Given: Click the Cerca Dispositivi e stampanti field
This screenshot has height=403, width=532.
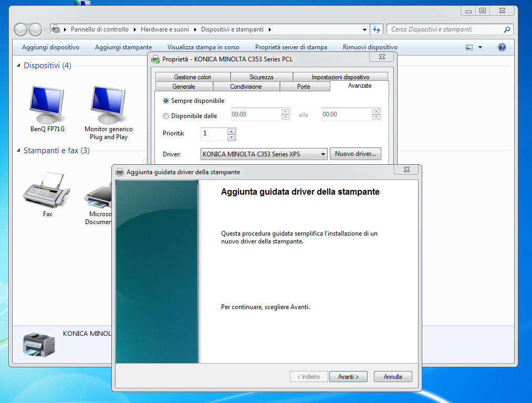Looking at the screenshot, I should (444, 30).
